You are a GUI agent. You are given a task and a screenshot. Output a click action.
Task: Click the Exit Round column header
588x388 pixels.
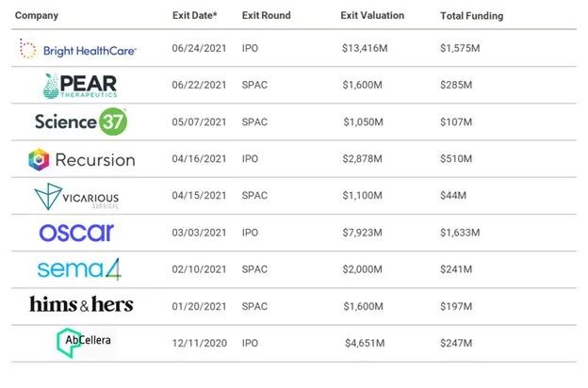267,16
